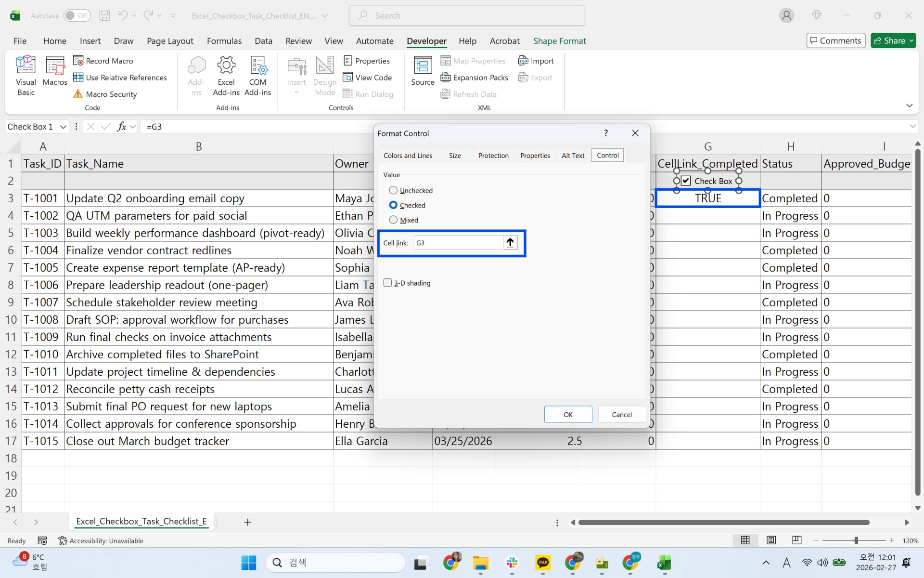The height and width of the screenshot is (578, 924).
Task: Collapse the ribbon with the chevron
Action: coord(909,105)
